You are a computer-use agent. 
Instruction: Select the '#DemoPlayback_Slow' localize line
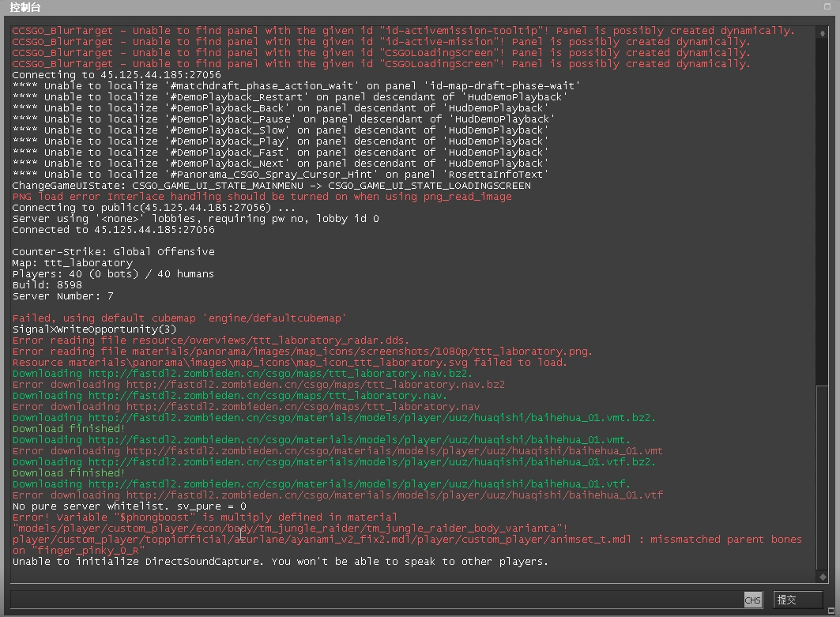pos(281,130)
